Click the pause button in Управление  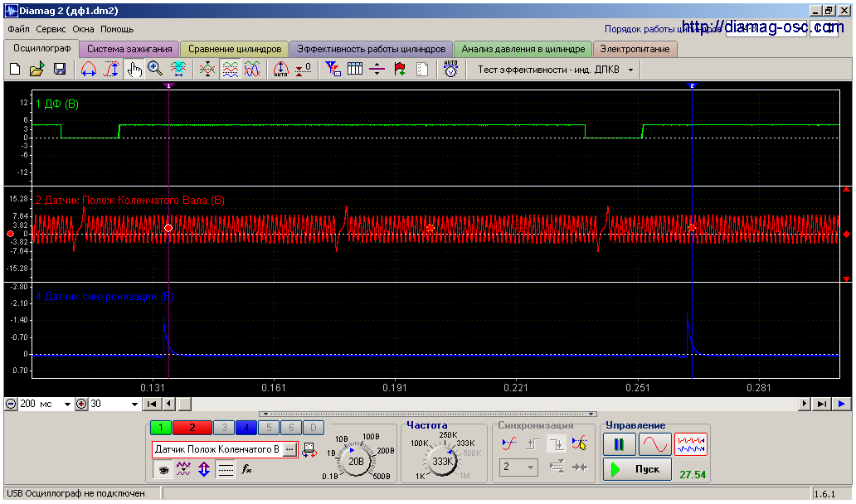619,444
